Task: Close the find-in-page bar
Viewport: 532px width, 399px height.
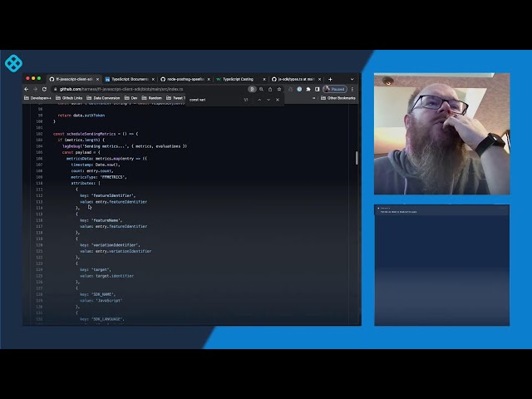Action: 278,100
